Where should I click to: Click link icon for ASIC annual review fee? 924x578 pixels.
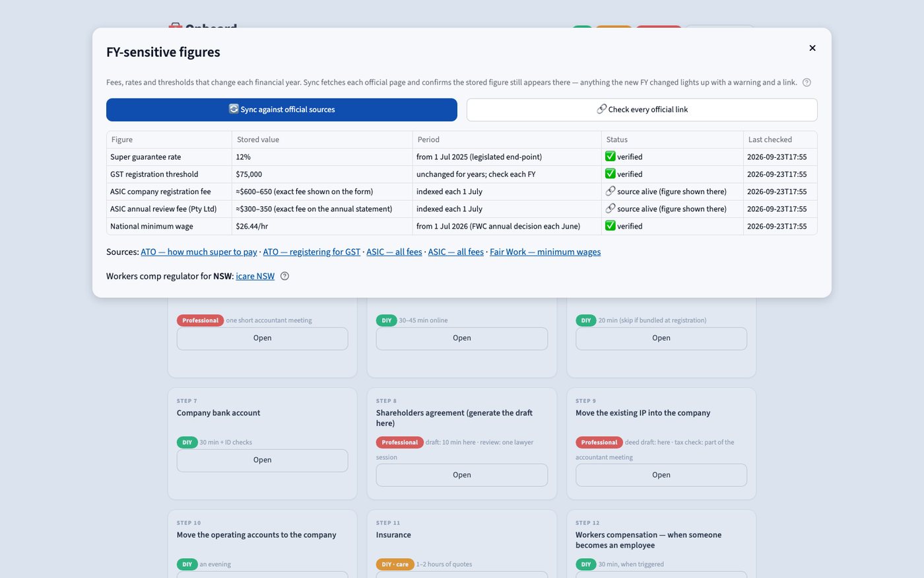[610, 208]
